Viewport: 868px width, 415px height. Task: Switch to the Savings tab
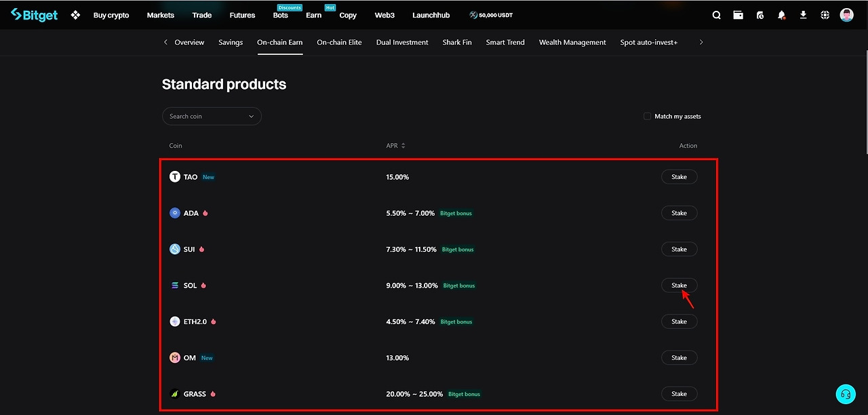click(x=231, y=42)
